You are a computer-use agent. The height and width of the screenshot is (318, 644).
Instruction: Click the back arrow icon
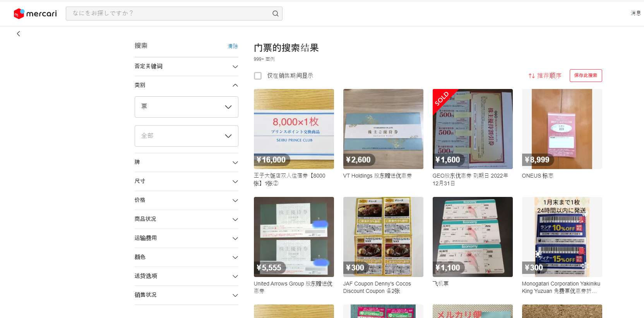18,34
